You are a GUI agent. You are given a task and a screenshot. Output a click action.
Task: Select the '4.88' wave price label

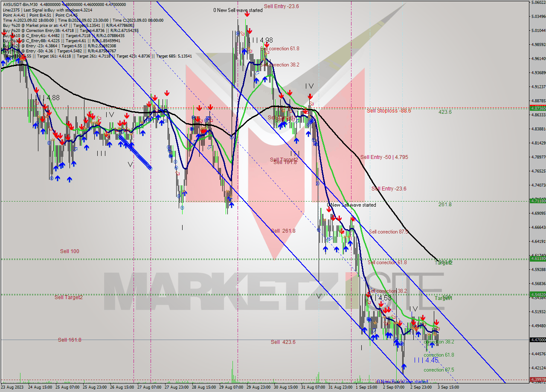pos(53,98)
